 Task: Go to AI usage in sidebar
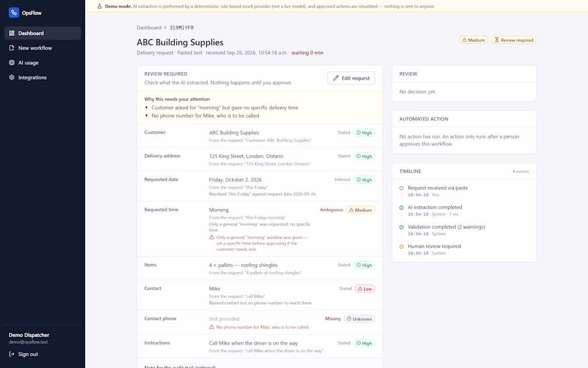pos(42,63)
